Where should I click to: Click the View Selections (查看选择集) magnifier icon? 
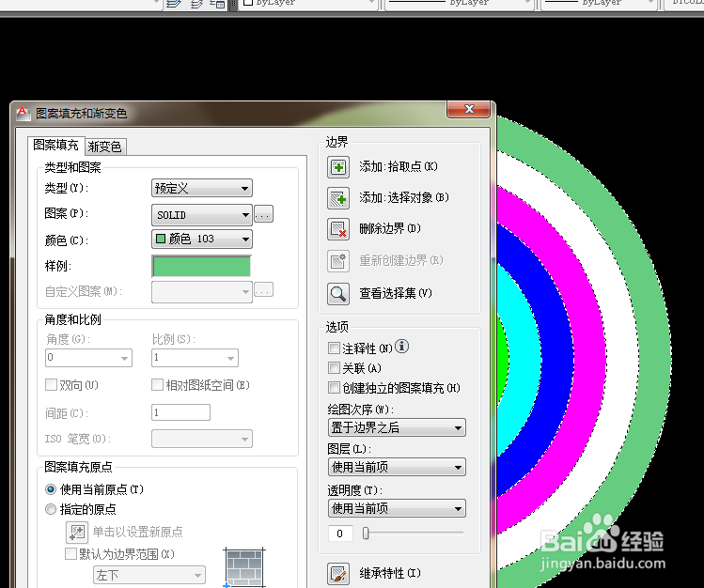[338, 294]
